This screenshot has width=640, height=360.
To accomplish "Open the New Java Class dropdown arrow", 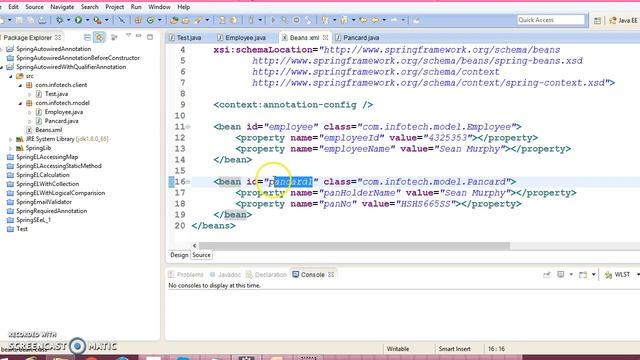I will 160,20.
